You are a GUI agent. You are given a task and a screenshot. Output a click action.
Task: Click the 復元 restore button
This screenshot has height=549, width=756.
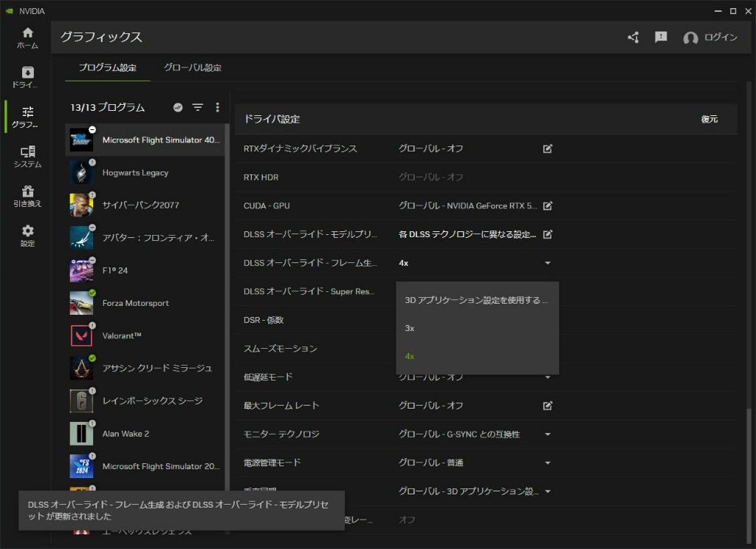[x=709, y=119]
